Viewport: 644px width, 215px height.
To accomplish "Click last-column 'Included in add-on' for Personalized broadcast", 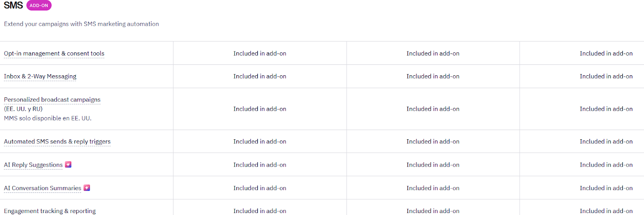I will [x=606, y=109].
